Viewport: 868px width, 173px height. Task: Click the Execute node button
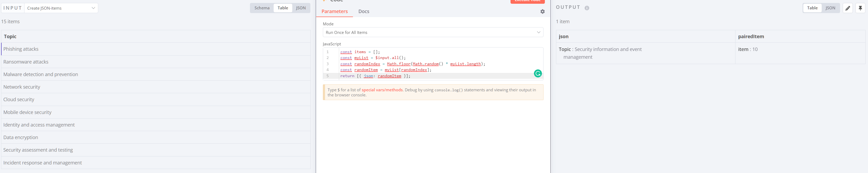(x=527, y=1)
